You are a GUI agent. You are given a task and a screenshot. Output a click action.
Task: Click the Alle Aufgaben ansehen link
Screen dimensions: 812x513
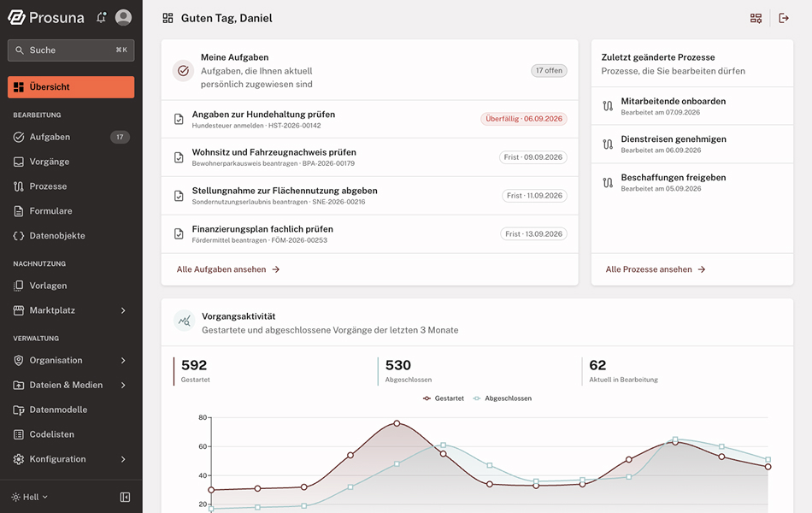228,269
